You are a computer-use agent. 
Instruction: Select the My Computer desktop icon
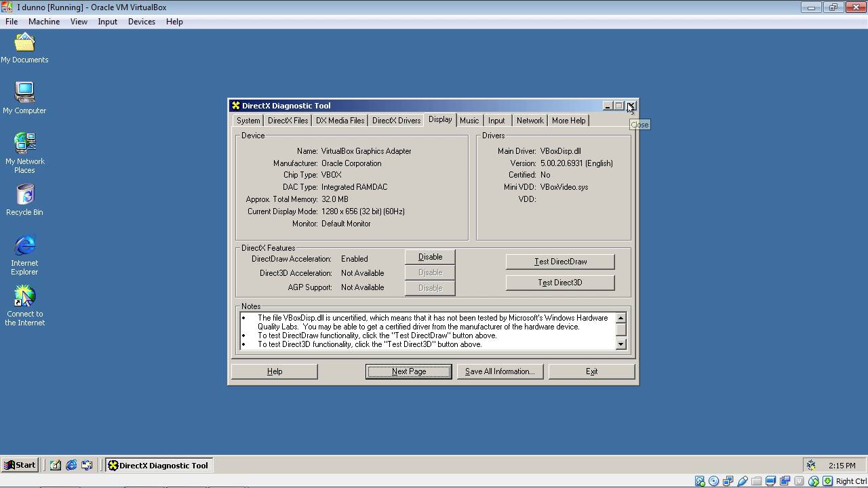click(x=24, y=98)
